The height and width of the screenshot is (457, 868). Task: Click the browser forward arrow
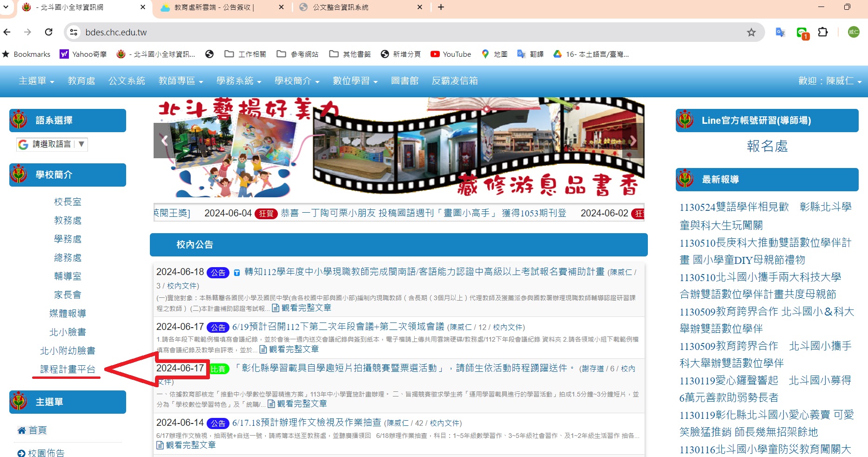click(27, 32)
